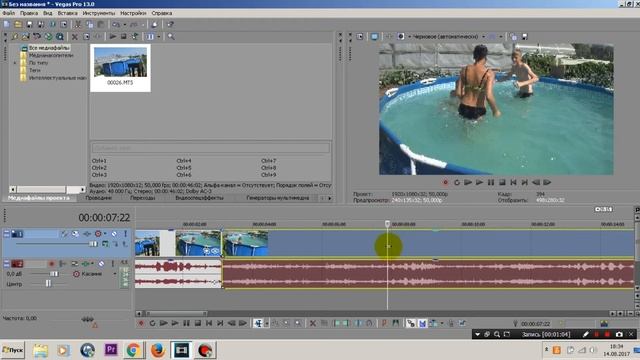
Task: Create a new project via toolbar icon
Action: coord(6,24)
